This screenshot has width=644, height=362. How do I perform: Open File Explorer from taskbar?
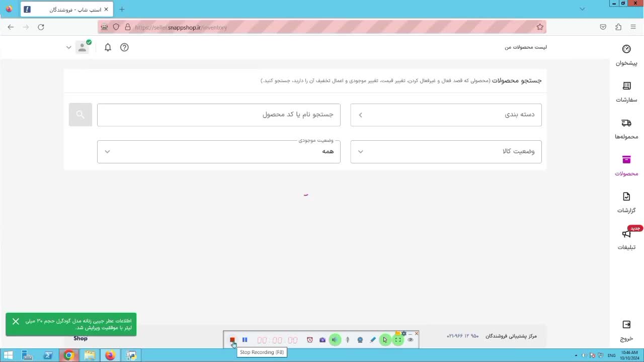[x=90, y=355]
